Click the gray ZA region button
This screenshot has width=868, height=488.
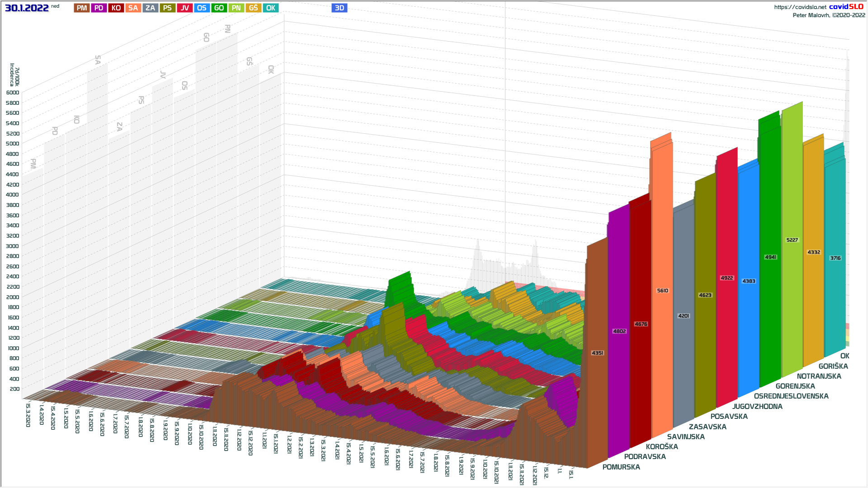pos(150,8)
